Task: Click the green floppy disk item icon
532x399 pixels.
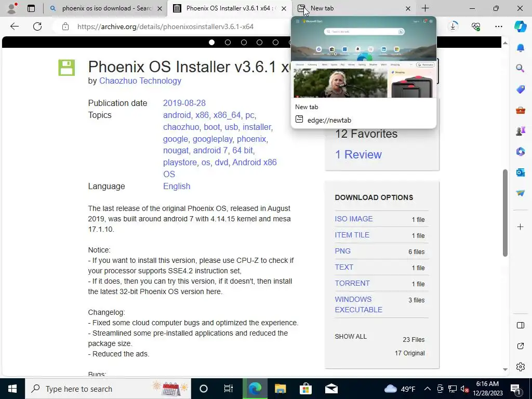Action: 66,68
